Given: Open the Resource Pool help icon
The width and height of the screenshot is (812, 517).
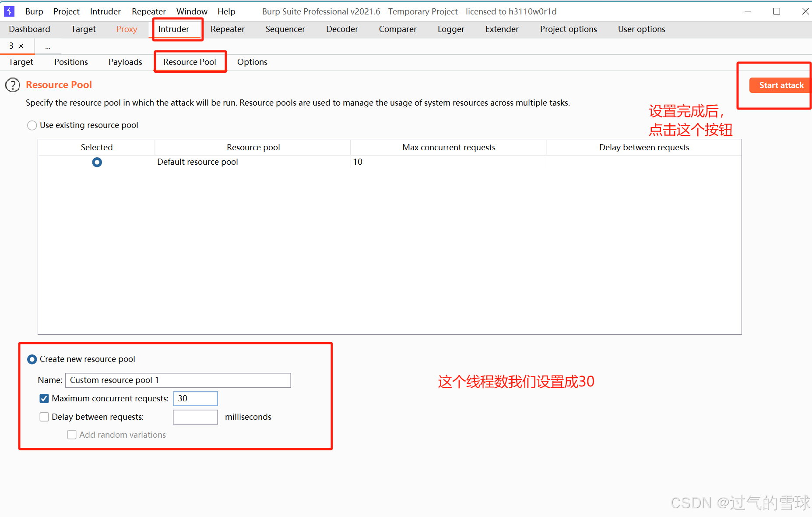Looking at the screenshot, I should tap(12, 85).
